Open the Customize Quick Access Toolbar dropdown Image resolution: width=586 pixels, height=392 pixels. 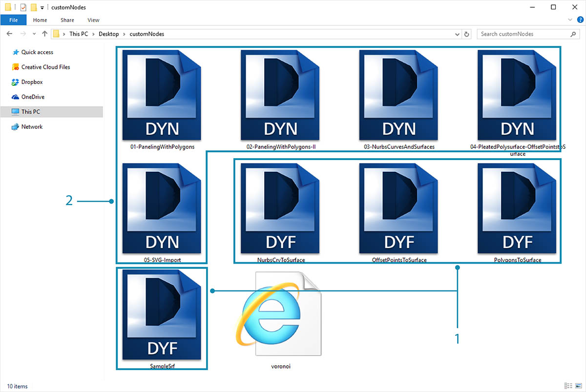point(42,7)
